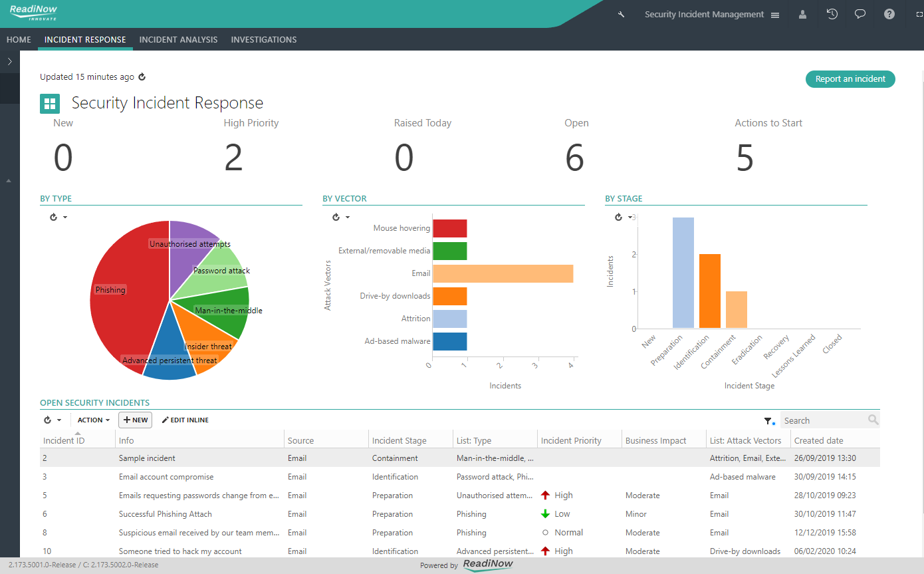The height and width of the screenshot is (574, 924).
Task: Open the By Vector chart refresh dropdown arrow
Action: coord(347,217)
